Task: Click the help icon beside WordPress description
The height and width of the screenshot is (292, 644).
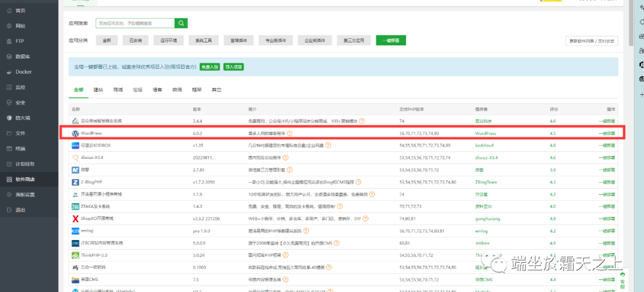Action: [x=290, y=133]
